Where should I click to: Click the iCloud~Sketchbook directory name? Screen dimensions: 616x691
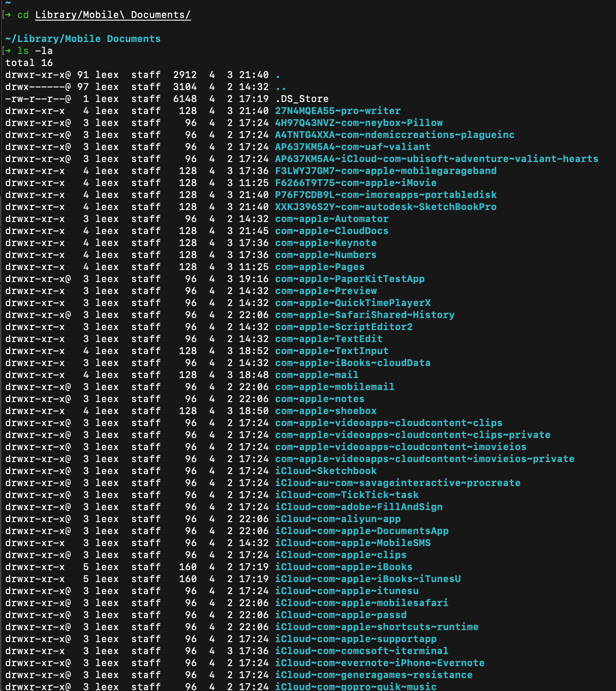326,471
